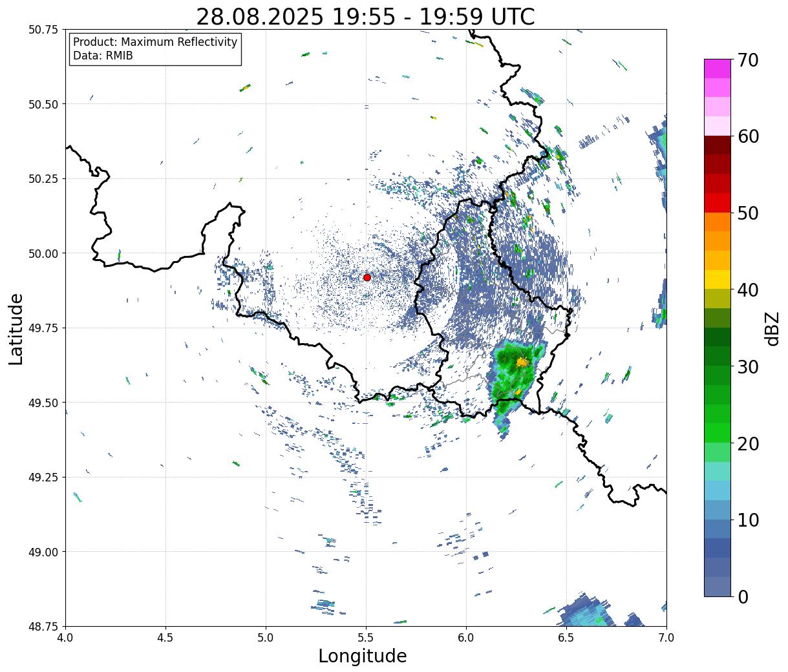This screenshot has width=788, height=672.
Task: Click the colorbar tick label '60'
Action: [x=747, y=136]
